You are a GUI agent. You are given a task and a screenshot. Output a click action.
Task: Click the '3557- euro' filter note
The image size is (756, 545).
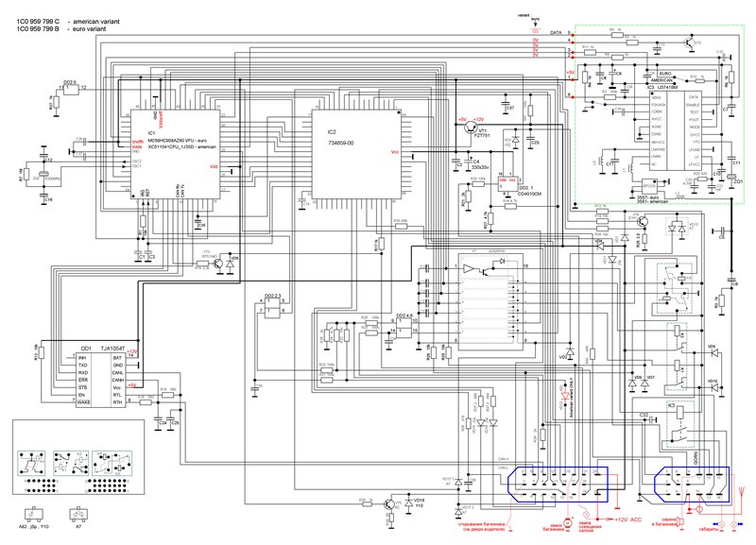click(647, 197)
